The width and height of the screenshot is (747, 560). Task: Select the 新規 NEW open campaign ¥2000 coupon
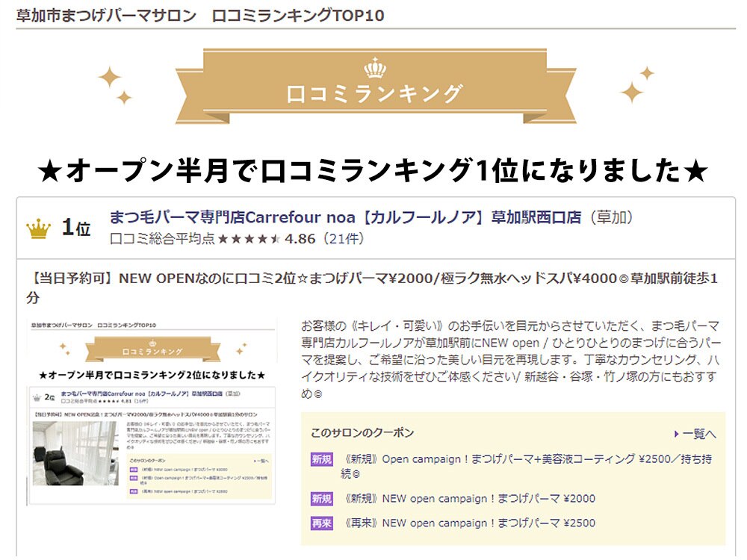(470, 499)
